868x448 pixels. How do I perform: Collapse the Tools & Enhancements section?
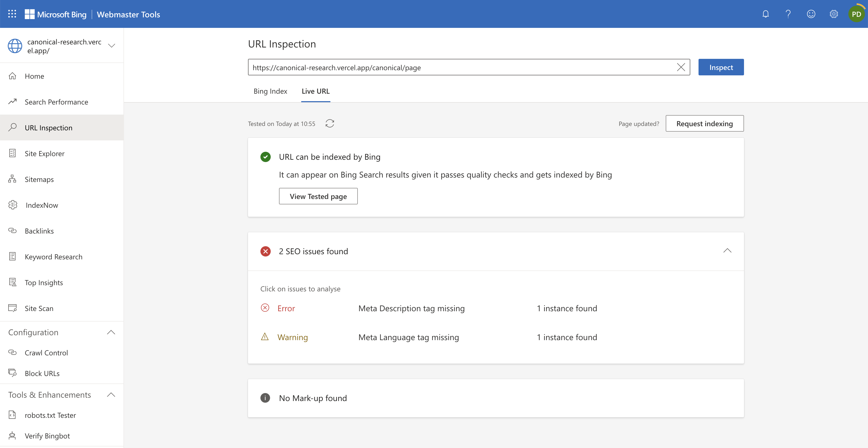tap(111, 395)
